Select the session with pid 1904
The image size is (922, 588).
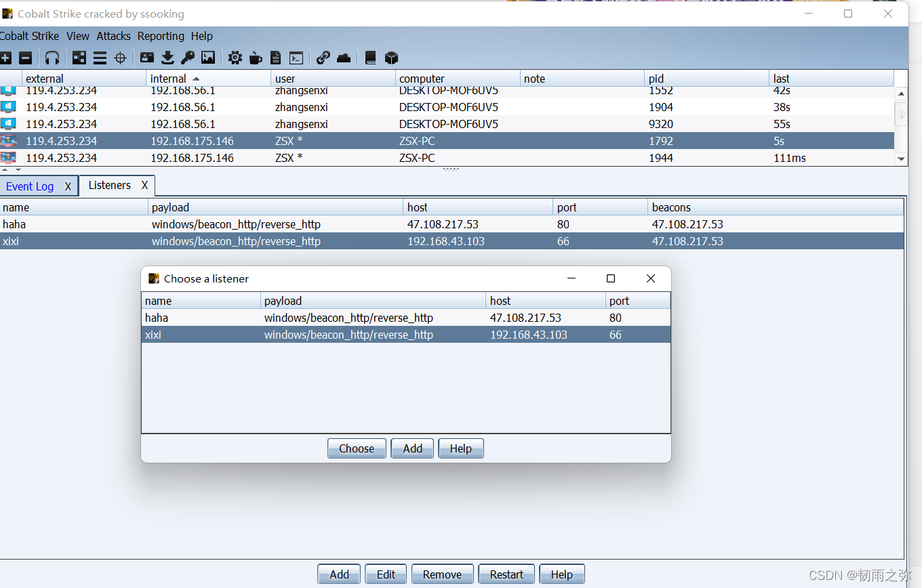447,107
